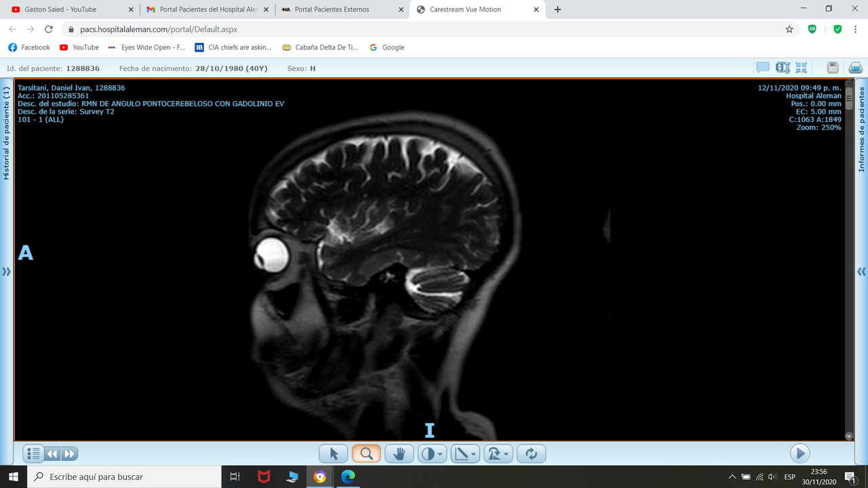Open the Google bookmark
Image resolution: width=868 pixels, height=488 pixels.
tap(387, 47)
